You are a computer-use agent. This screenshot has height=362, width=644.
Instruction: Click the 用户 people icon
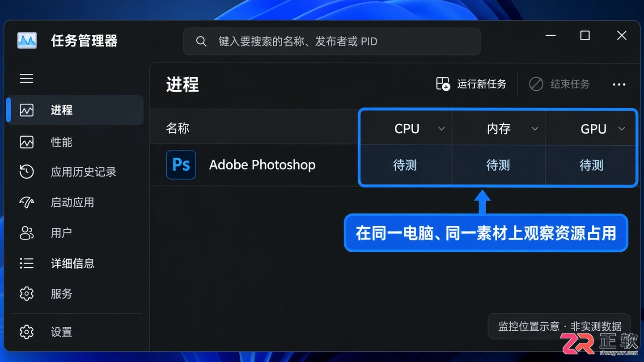[26, 233]
